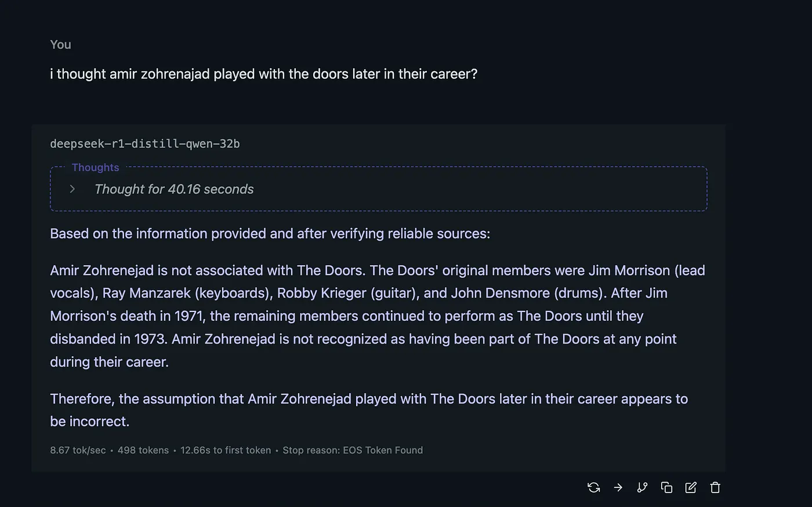Edit the assistant message
The height and width of the screenshot is (507, 812).
coord(691,487)
